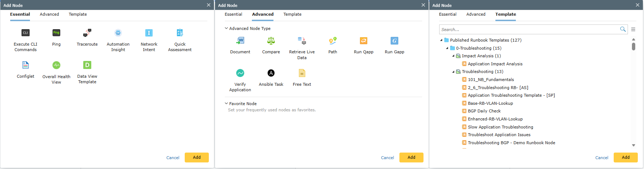Select the Verify Application node icon

[240, 73]
